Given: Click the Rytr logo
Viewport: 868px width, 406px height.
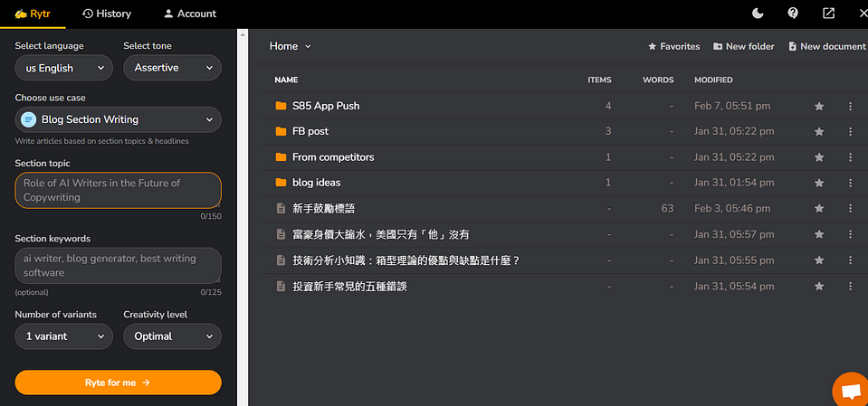Looking at the screenshot, I should (32, 14).
